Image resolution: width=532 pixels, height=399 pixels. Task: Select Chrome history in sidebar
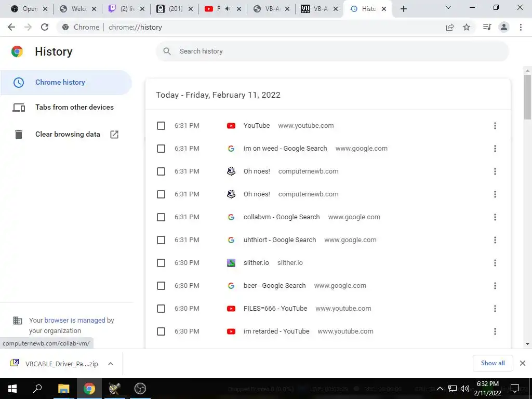pos(66,83)
